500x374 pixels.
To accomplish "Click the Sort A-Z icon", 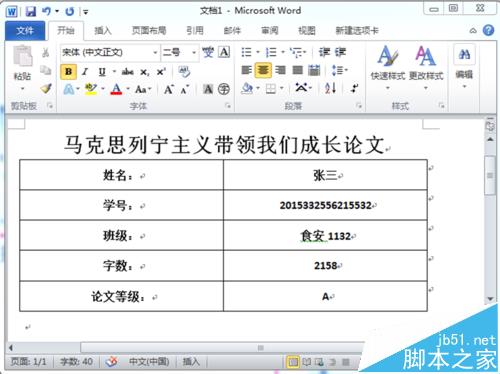I will [330, 88].
